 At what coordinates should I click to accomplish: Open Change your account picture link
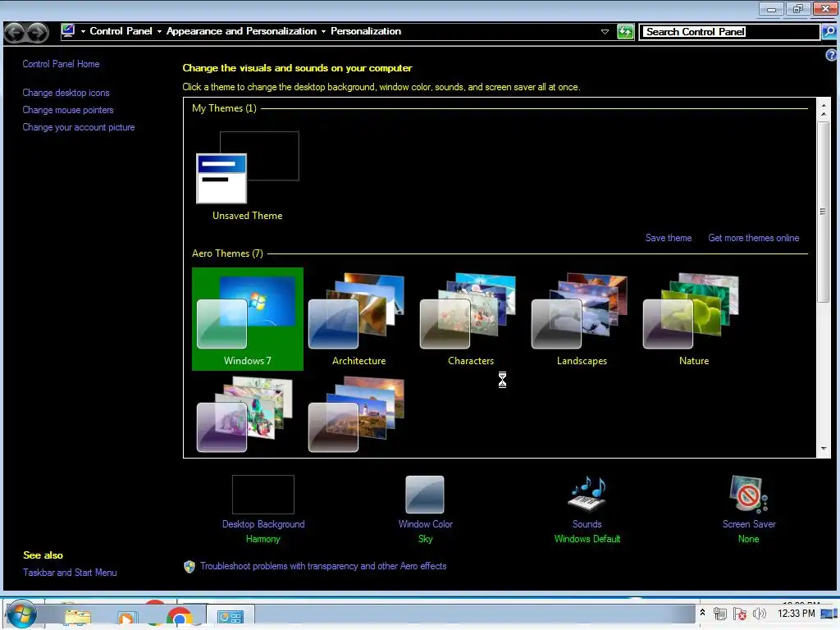(x=79, y=127)
